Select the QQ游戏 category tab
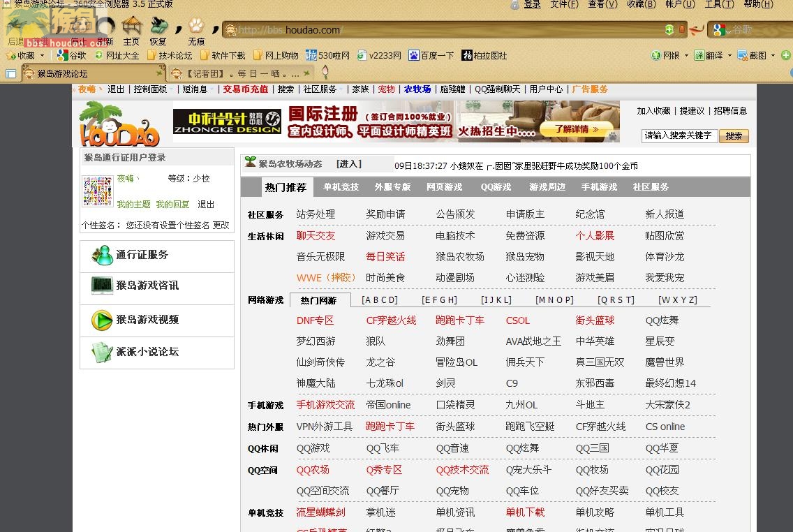Viewport: 793px width, 532px height. (x=496, y=187)
